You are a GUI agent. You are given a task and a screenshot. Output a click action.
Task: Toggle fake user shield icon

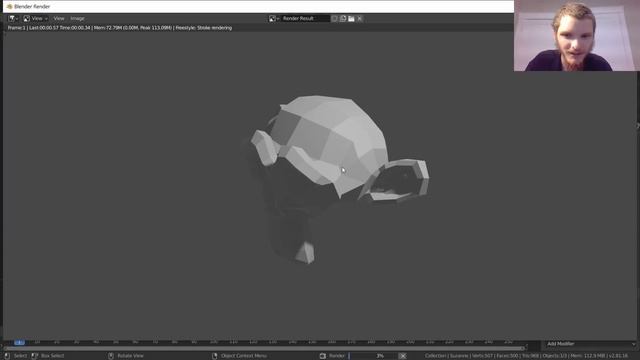click(334, 18)
